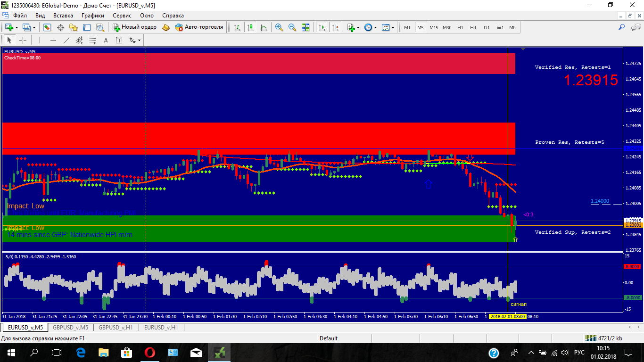The width and height of the screenshot is (644, 362).
Task: Switch to GBPUSD_v,H1 chart tab
Action: pos(116,327)
